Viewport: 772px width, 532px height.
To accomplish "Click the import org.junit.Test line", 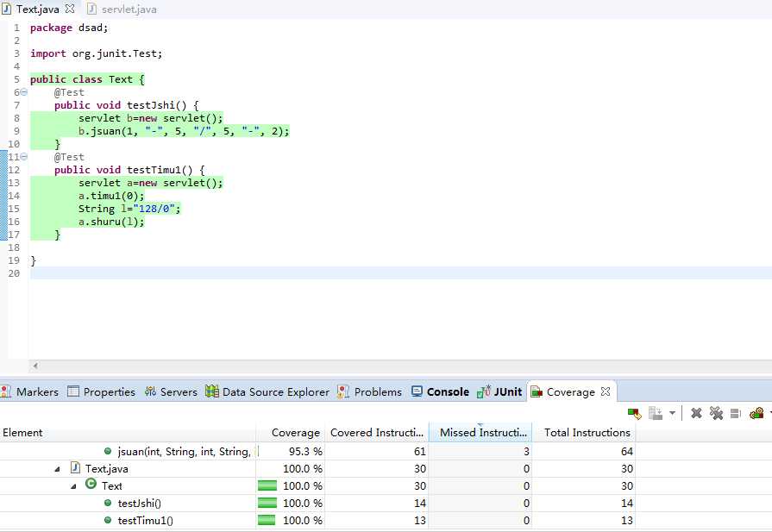I will tap(96, 53).
